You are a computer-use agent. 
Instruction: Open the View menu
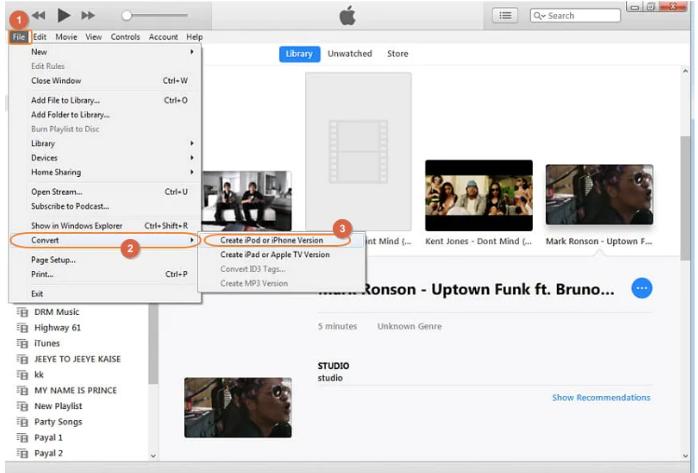(93, 37)
